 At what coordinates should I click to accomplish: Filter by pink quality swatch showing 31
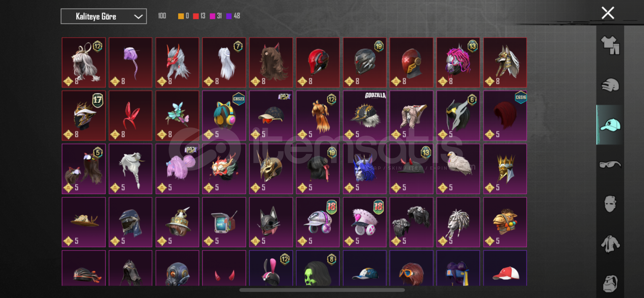point(212,16)
